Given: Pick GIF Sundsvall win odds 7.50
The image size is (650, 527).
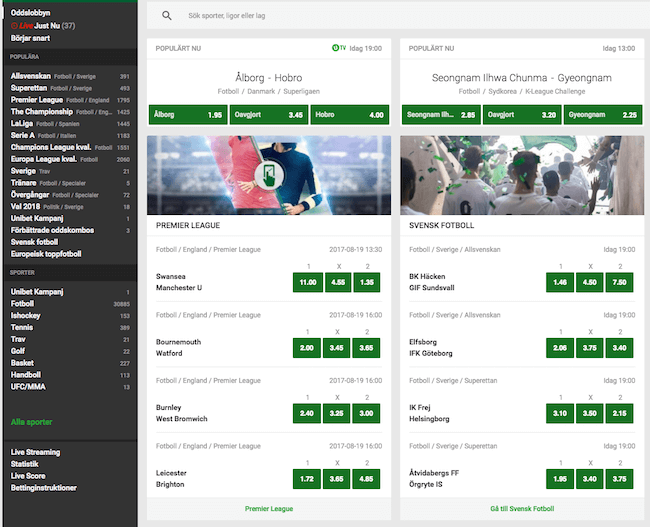Looking at the screenshot, I should click(619, 282).
